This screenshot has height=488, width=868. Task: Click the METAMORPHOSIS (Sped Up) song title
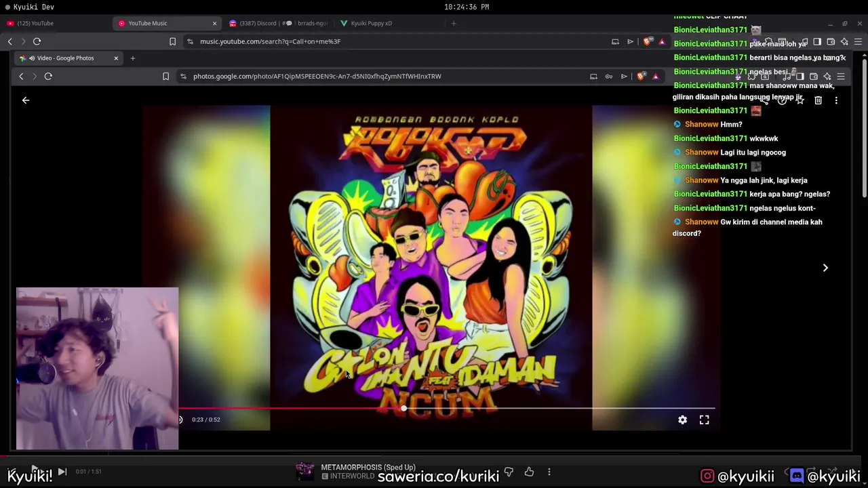click(x=368, y=467)
